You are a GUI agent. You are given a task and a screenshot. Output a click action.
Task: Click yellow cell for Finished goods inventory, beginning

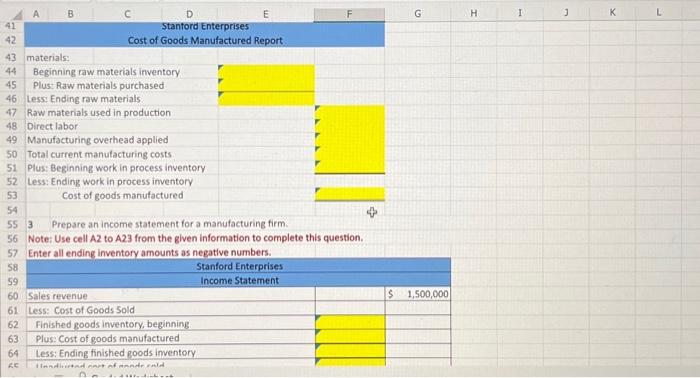click(350, 322)
